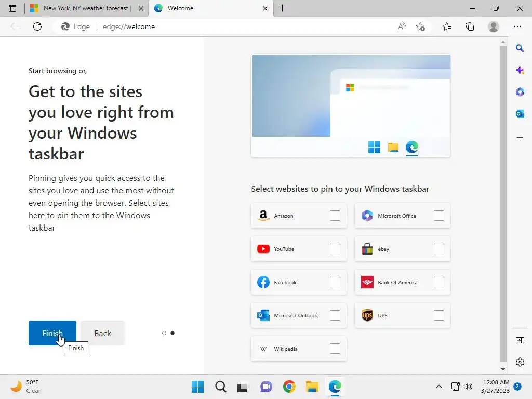Open sidebar Search icon
Screen dimensions: 532x399
[x=520, y=48]
